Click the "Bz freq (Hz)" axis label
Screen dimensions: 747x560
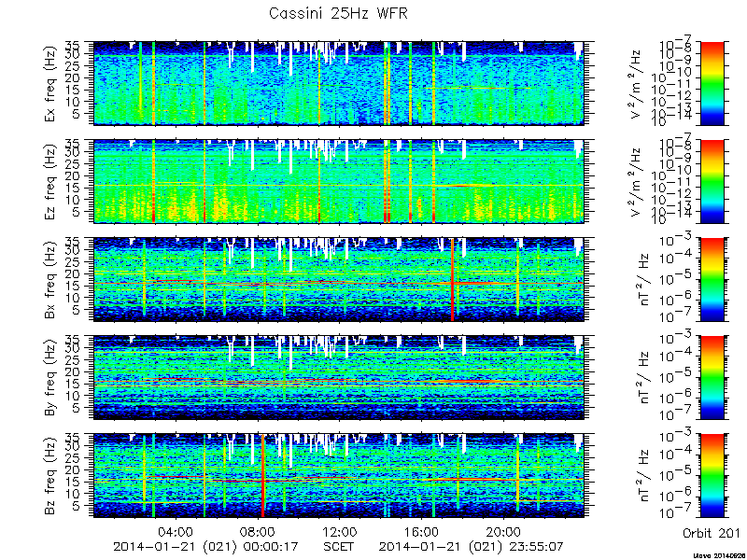(x=51, y=476)
